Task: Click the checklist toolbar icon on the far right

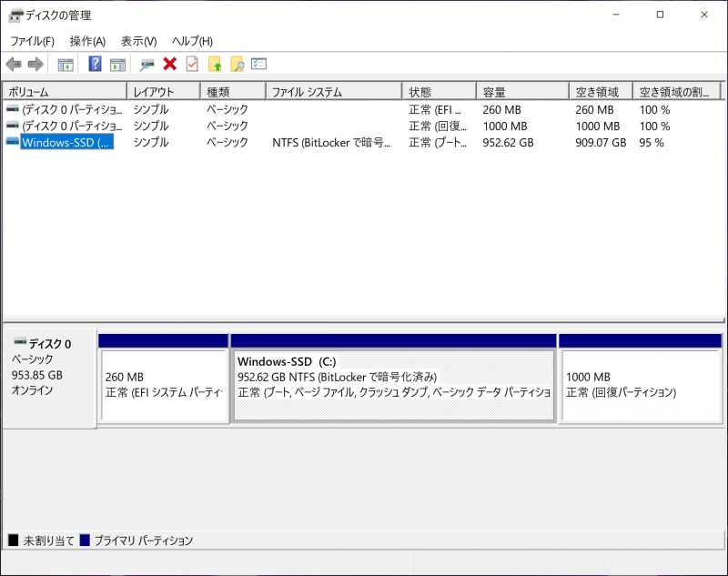Action: click(258, 64)
